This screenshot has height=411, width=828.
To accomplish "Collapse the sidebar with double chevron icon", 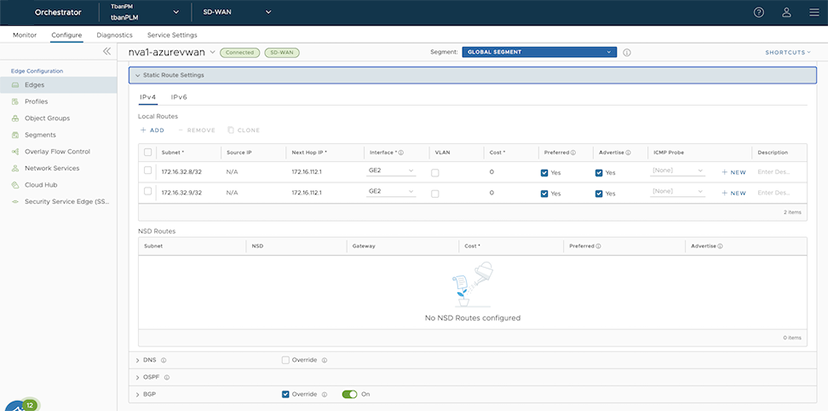I will pos(107,51).
